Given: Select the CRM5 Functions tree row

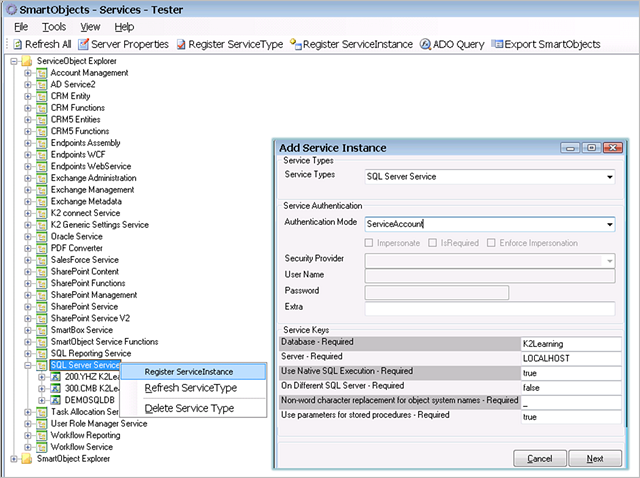Looking at the screenshot, I should pyautogui.click(x=80, y=131).
